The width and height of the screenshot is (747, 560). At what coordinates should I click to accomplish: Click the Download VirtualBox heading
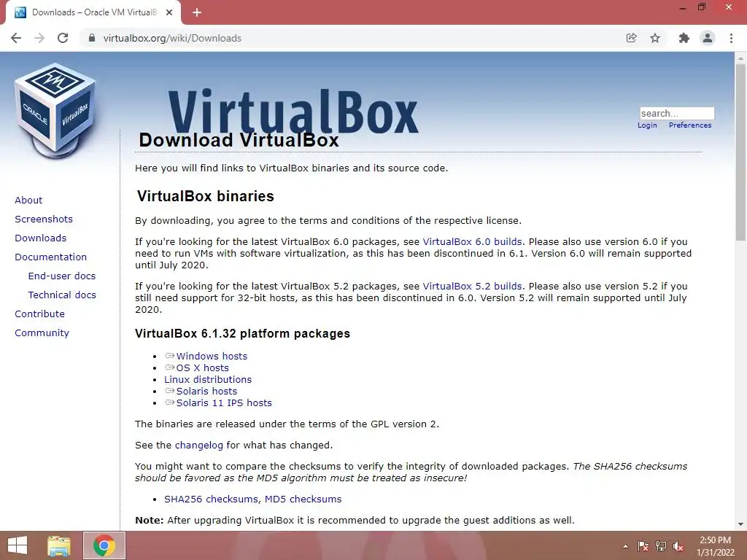pyautogui.click(x=239, y=141)
